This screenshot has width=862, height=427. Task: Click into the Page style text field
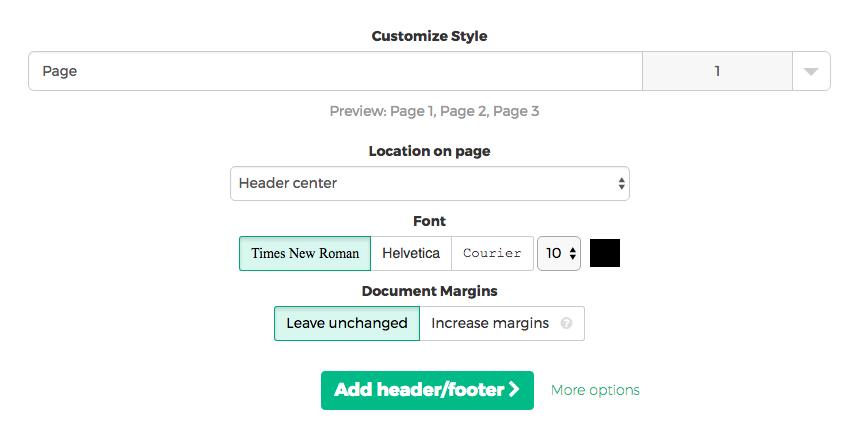pos(335,72)
